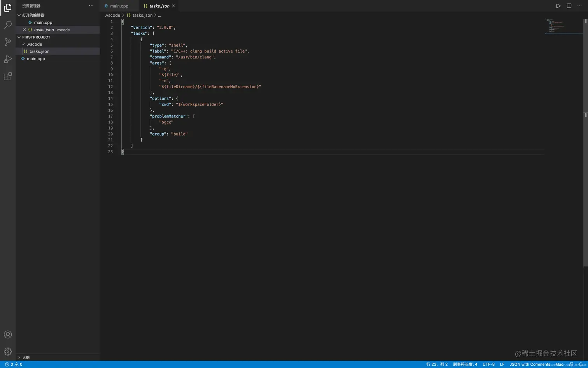
Task: Open the Search view
Action: (x=8, y=25)
